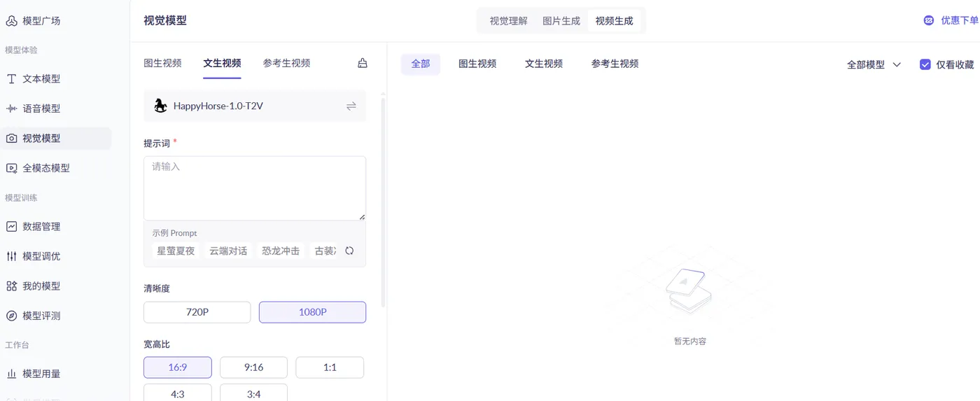Click the 模型评测 compass icon
Viewport: 980px width, 401px height.
[11, 316]
